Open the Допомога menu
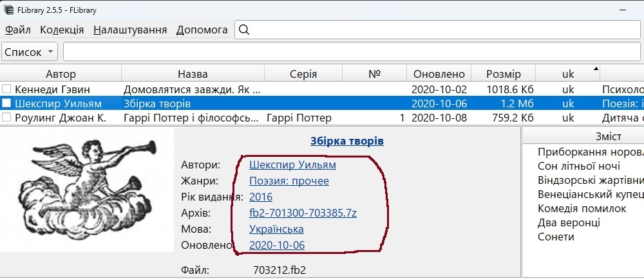Viewport: 644px width, 279px height. pos(202,30)
